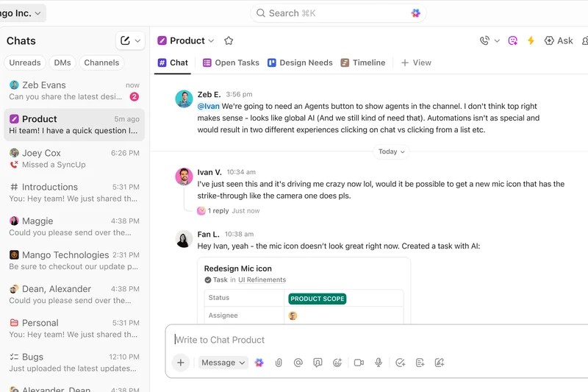Open the 1 reply thread link

[218, 210]
